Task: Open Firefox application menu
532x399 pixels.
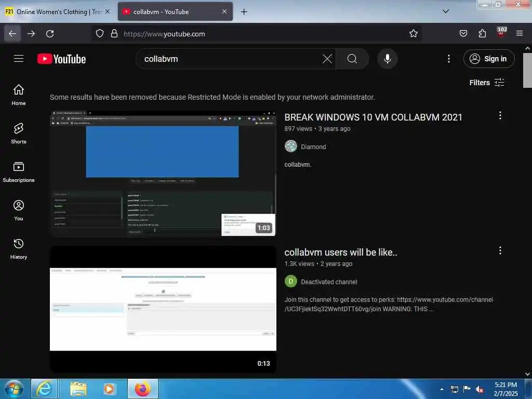Action: tap(520, 34)
